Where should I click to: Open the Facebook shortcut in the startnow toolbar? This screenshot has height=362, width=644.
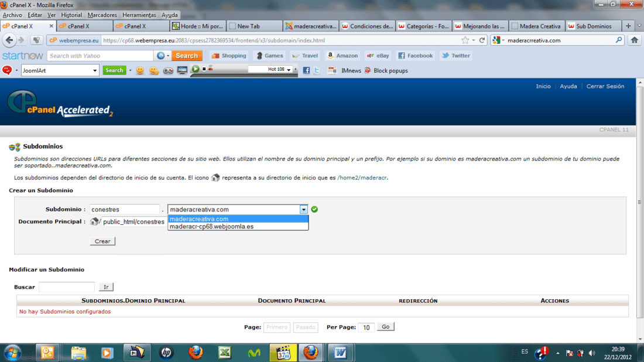[x=415, y=56]
